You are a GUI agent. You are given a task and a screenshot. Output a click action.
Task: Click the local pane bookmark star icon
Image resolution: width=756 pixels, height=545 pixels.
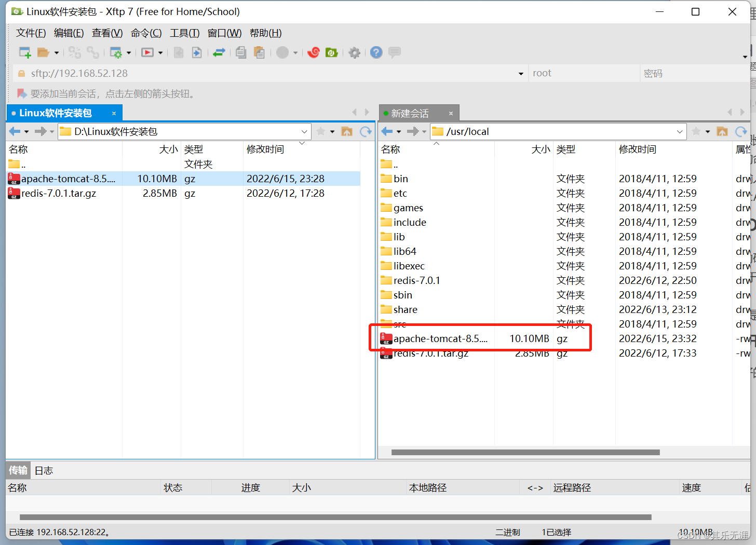[321, 132]
